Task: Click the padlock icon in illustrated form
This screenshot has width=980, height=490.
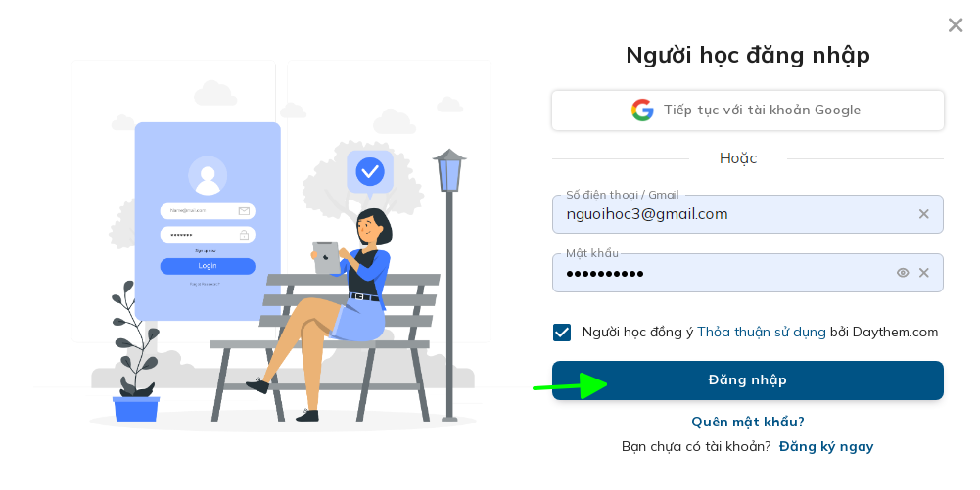Action: (244, 235)
